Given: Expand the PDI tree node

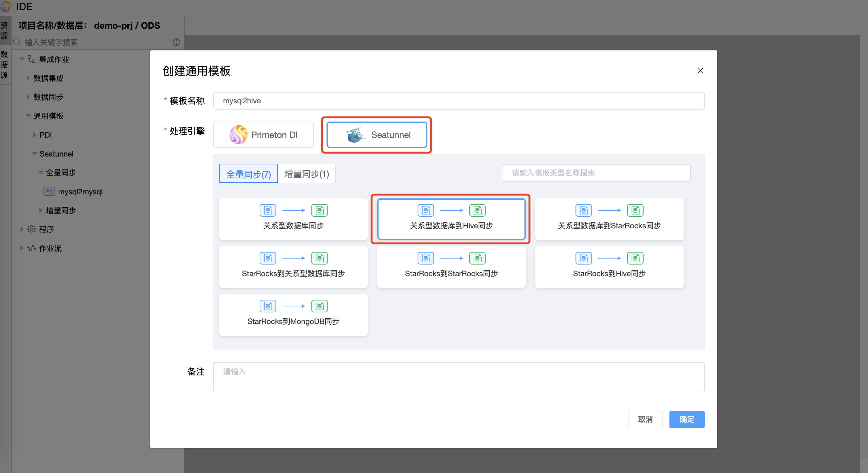Looking at the screenshot, I should (x=34, y=135).
